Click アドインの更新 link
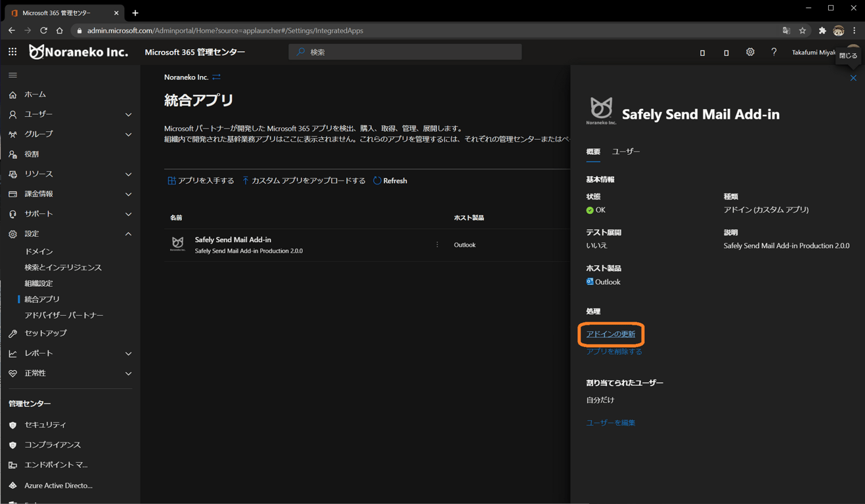 [x=611, y=334]
